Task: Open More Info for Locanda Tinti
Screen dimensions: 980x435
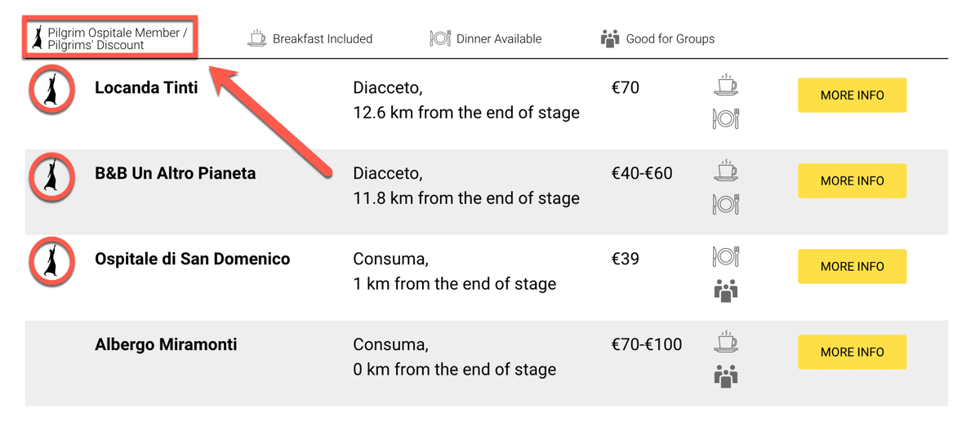Action: (852, 95)
